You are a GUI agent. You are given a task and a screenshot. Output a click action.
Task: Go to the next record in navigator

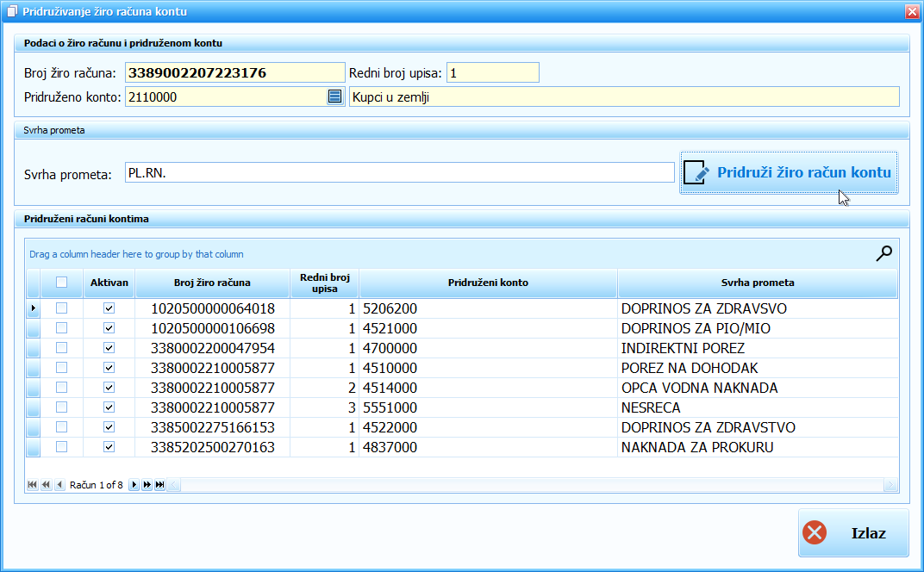[134, 485]
